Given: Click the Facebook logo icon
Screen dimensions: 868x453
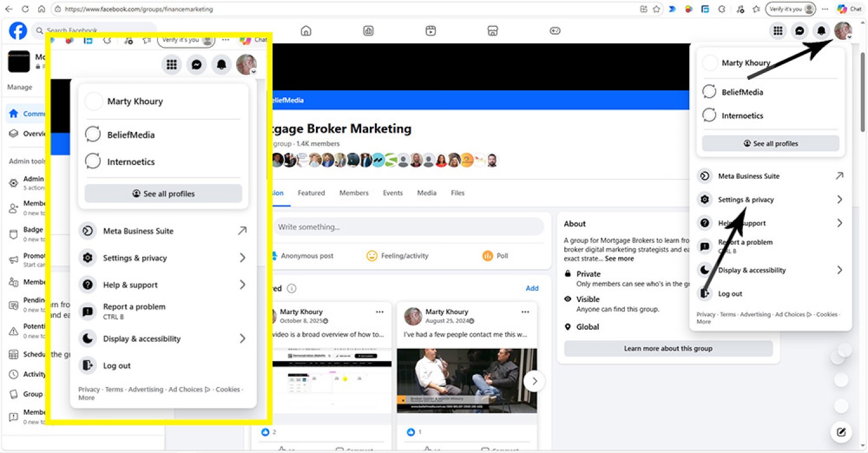Looking at the screenshot, I should point(18,31).
